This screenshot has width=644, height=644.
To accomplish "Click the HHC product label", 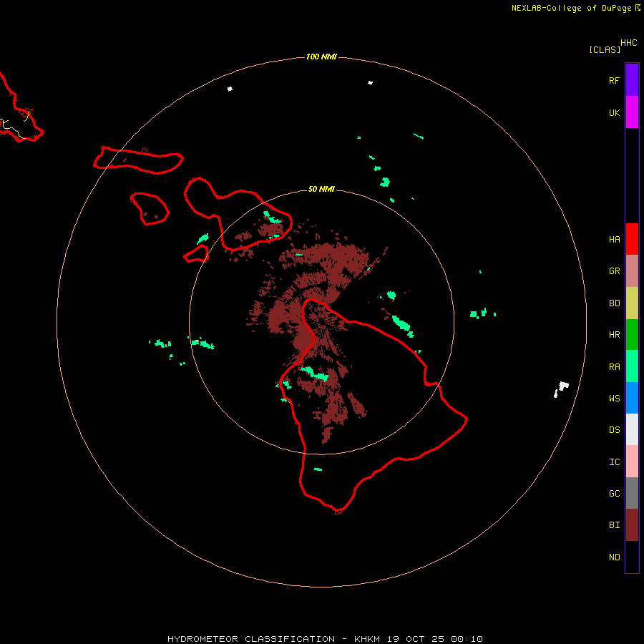I will [x=628, y=43].
